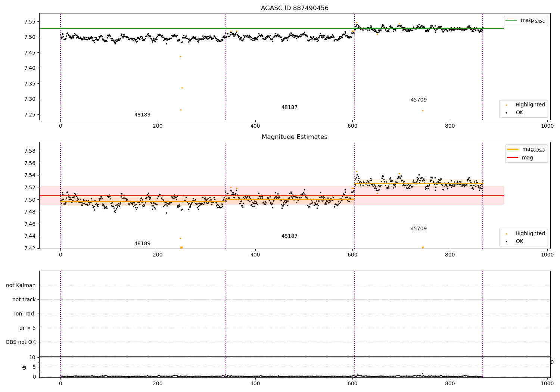Click highlighted outlier point at 7.26 under 45709
Image resolution: width=560 pixels, height=392 pixels.
tap(423, 111)
